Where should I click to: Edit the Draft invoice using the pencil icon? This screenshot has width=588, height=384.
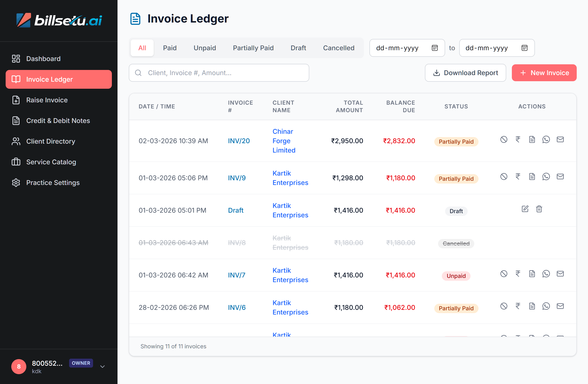click(x=525, y=209)
